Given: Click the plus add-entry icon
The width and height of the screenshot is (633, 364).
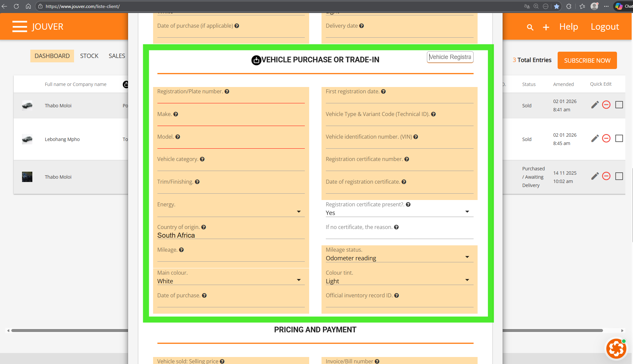Looking at the screenshot, I should click(x=546, y=27).
